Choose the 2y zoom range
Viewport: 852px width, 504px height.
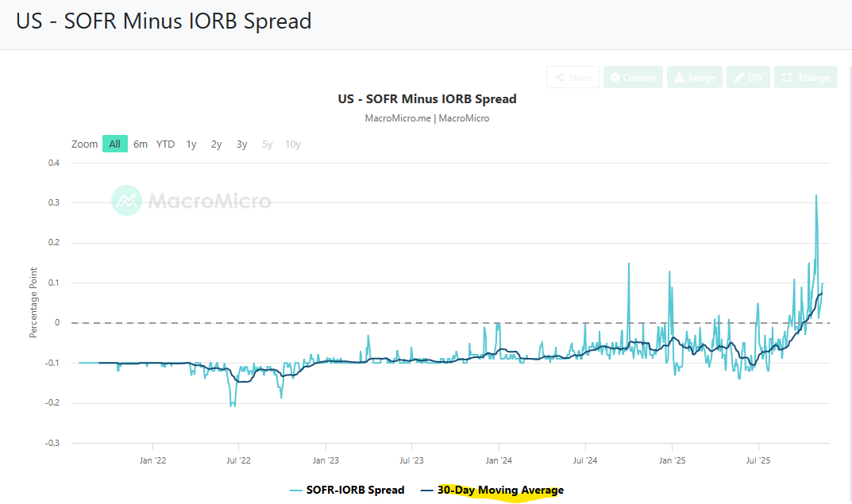click(x=216, y=144)
